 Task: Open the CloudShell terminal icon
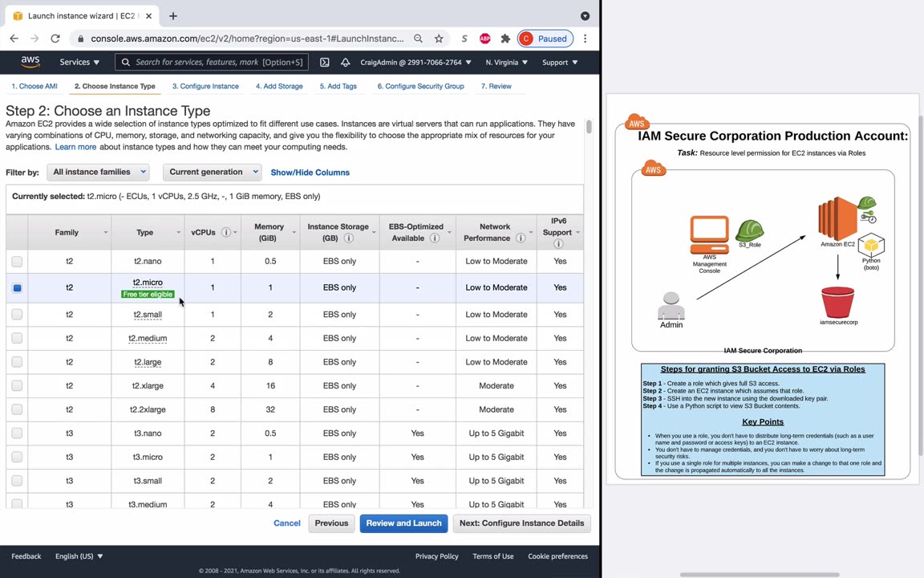[x=325, y=62]
